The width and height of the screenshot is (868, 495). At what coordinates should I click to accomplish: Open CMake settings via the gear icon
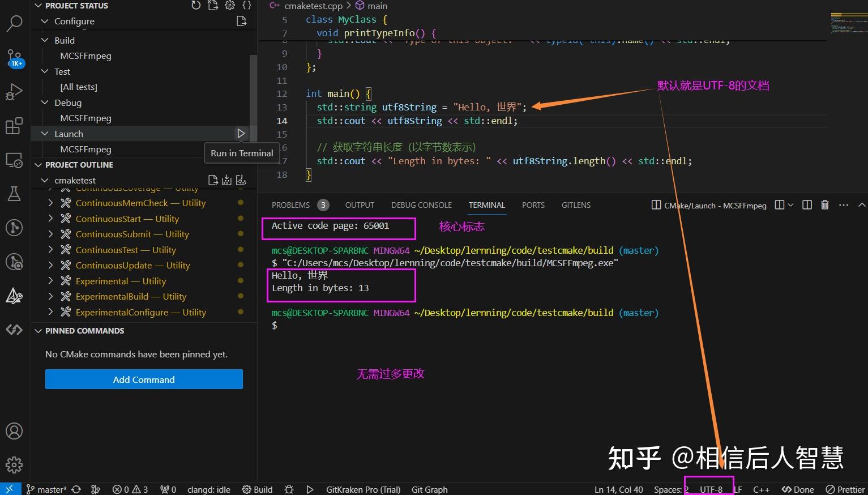pyautogui.click(x=229, y=5)
